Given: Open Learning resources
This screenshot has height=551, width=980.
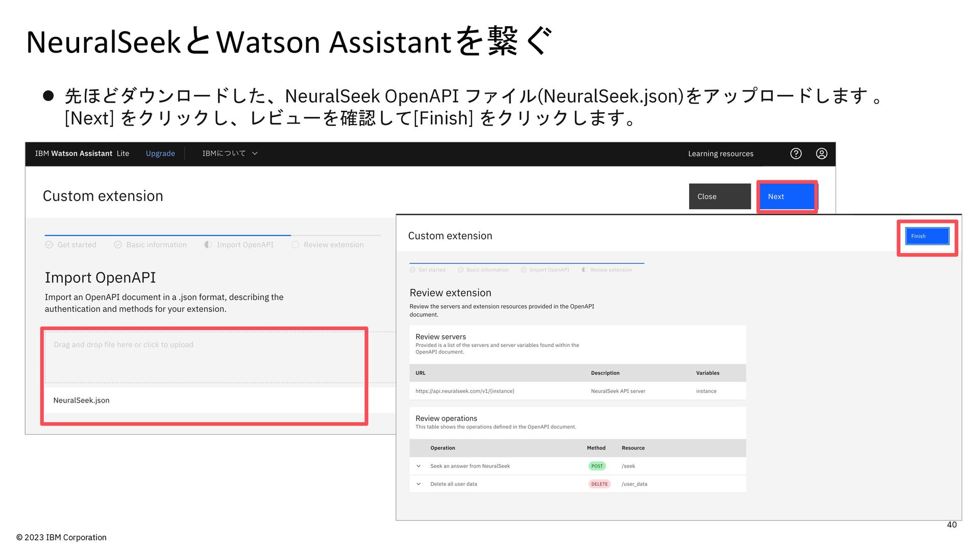Looking at the screenshot, I should 720,154.
